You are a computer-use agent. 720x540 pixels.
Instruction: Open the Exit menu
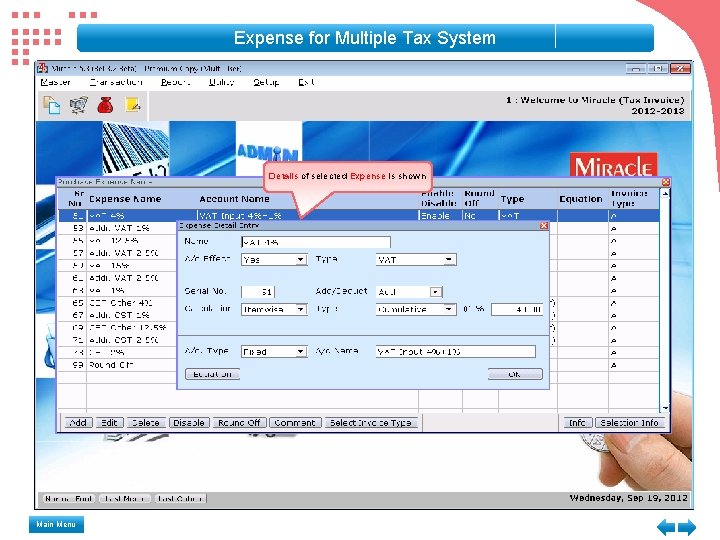click(x=306, y=82)
